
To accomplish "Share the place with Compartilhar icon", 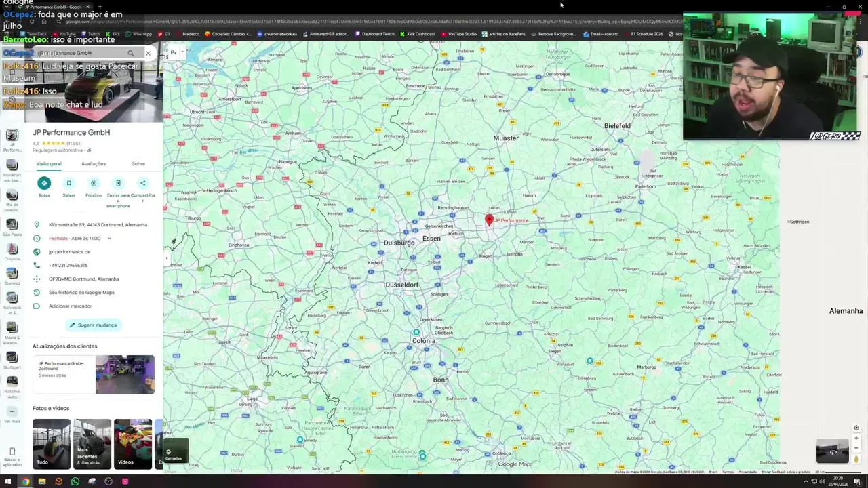I will (142, 183).
